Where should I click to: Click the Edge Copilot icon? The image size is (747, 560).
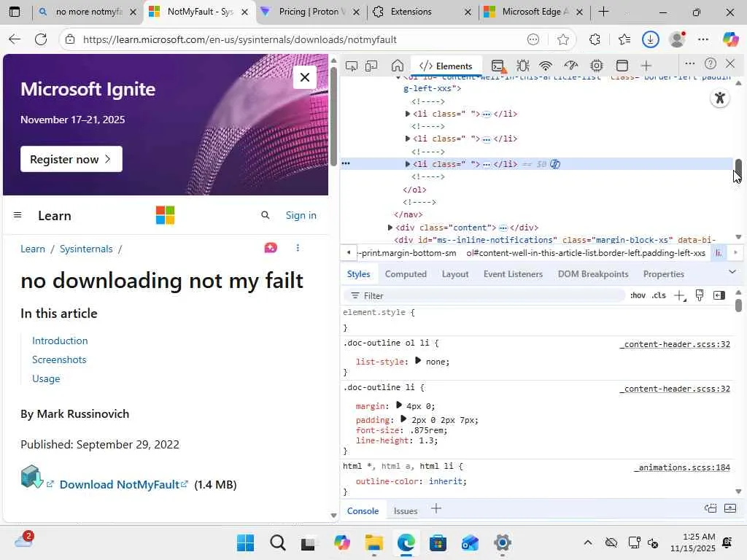pyautogui.click(x=730, y=39)
